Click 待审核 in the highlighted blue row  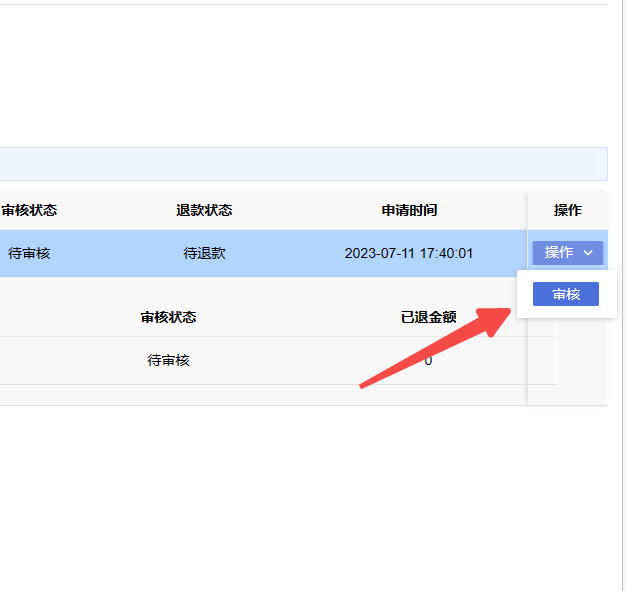pos(29,253)
